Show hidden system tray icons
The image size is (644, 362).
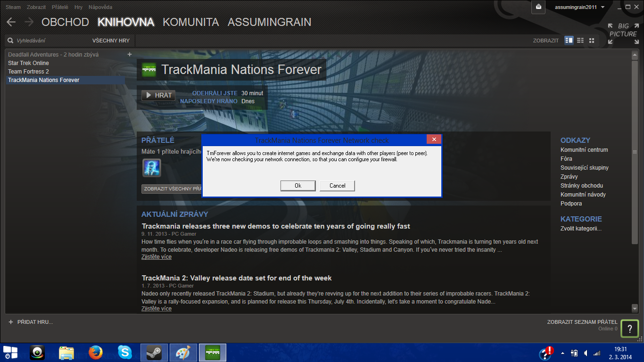(x=562, y=353)
